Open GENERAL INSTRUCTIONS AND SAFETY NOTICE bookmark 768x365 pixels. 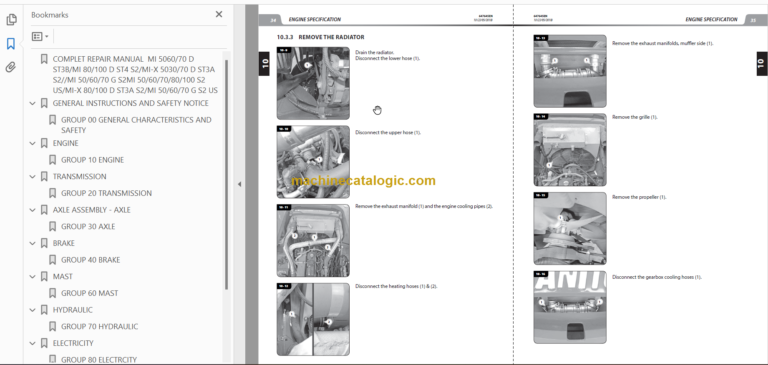pos(130,103)
